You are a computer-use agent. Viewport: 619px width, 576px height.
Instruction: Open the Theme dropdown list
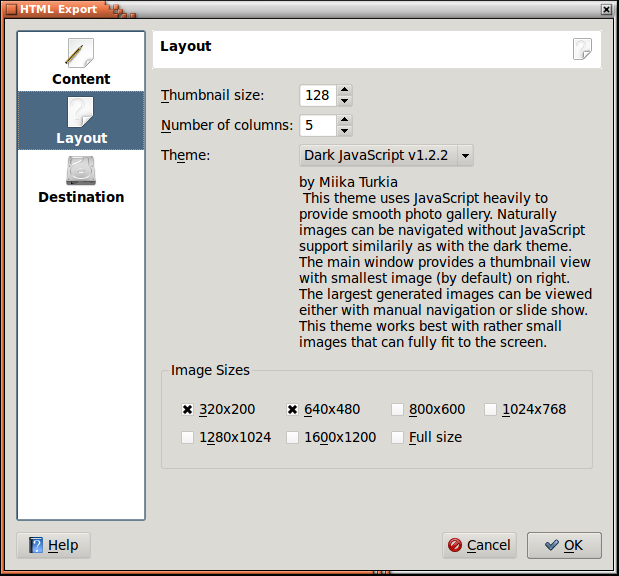[x=386, y=156]
